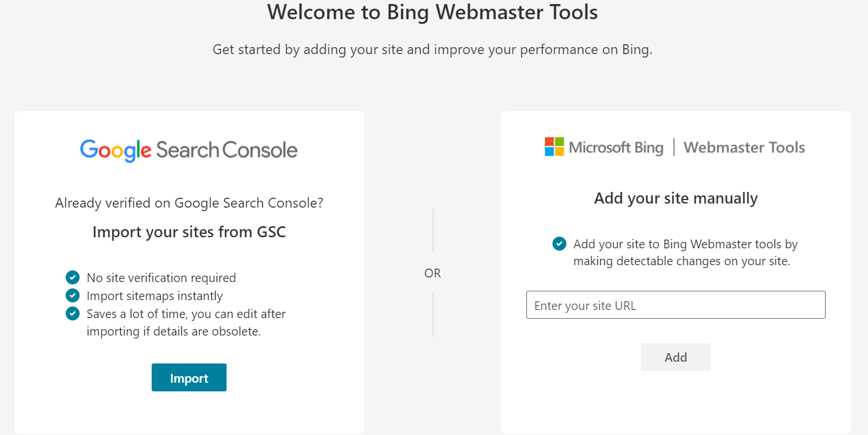Click the Get started by adding your site subtitle
The width and height of the screenshot is (868, 435).
click(x=433, y=50)
